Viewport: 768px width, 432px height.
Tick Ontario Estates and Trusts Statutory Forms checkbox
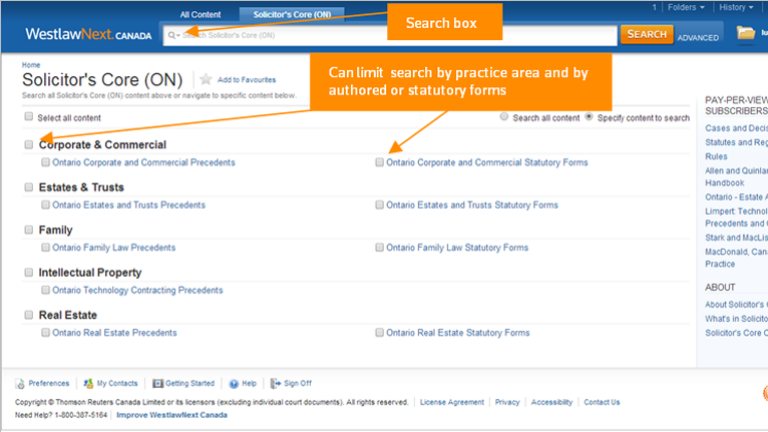pyautogui.click(x=379, y=205)
